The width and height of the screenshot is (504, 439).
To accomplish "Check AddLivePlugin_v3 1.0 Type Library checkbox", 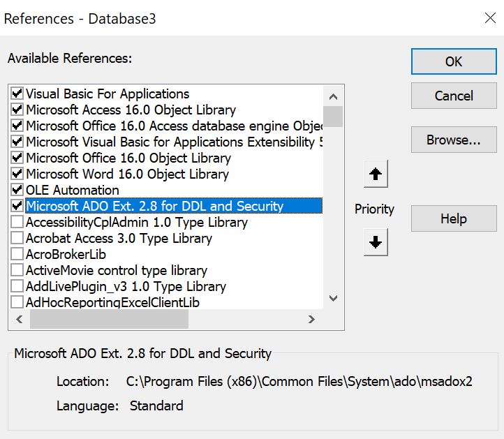I will point(17,286).
